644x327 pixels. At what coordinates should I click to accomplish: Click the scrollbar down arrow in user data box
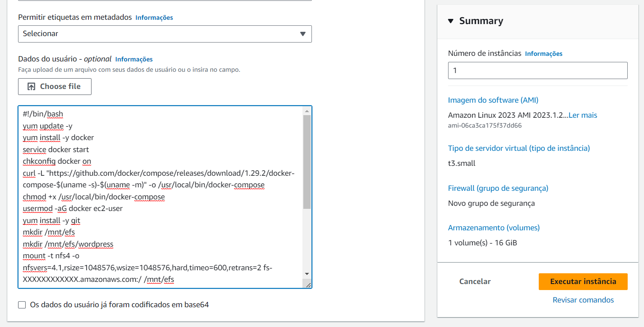[307, 274]
